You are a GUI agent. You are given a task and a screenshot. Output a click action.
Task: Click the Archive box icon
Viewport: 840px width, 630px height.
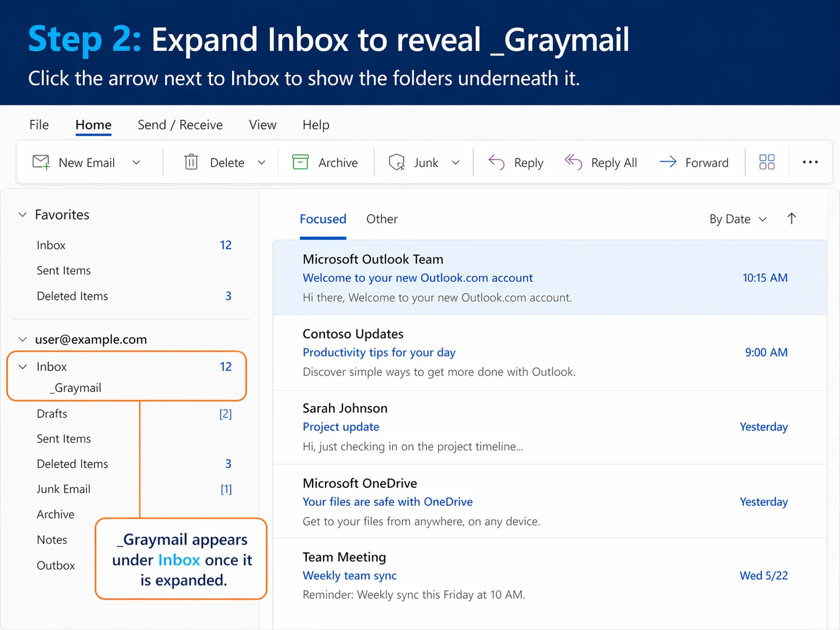click(300, 162)
